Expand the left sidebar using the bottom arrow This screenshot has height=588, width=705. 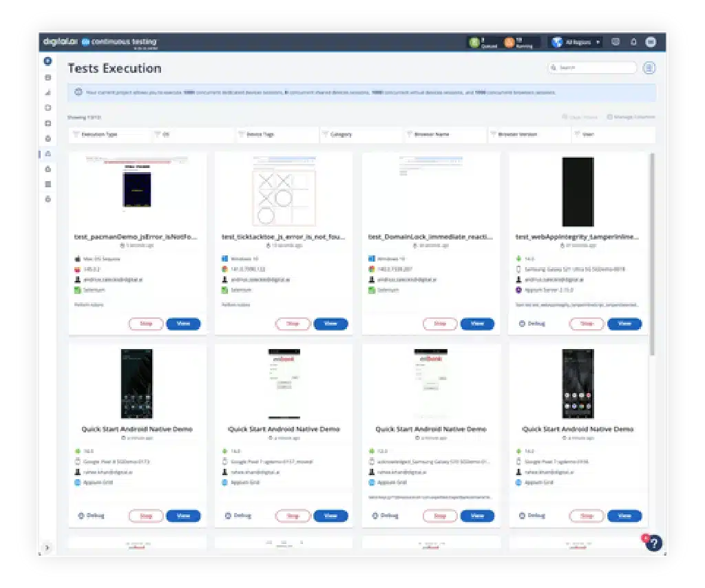tap(47, 547)
